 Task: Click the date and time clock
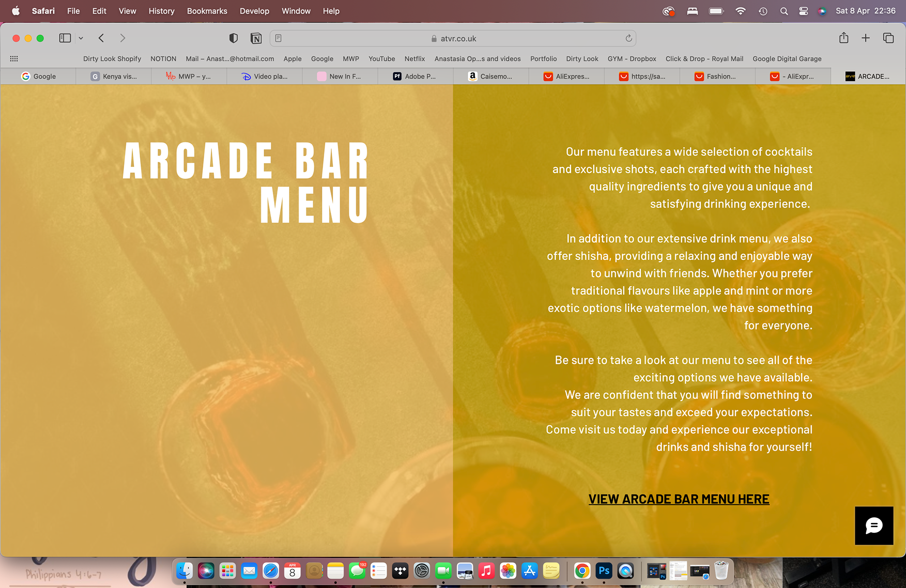pyautogui.click(x=865, y=11)
